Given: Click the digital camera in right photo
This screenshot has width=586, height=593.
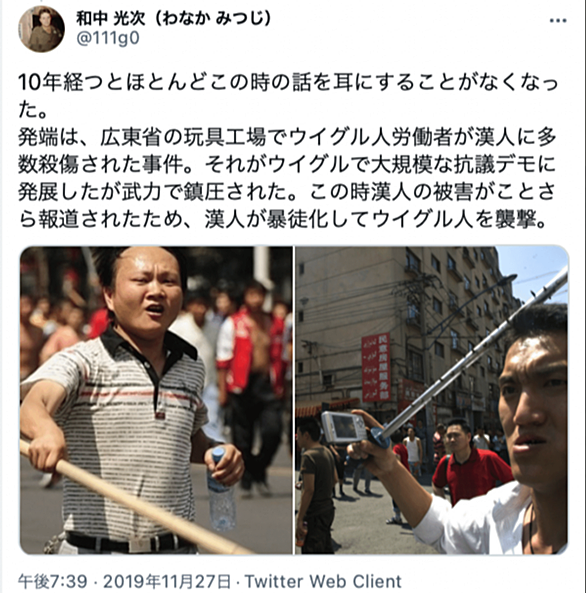Looking at the screenshot, I should click(x=344, y=427).
